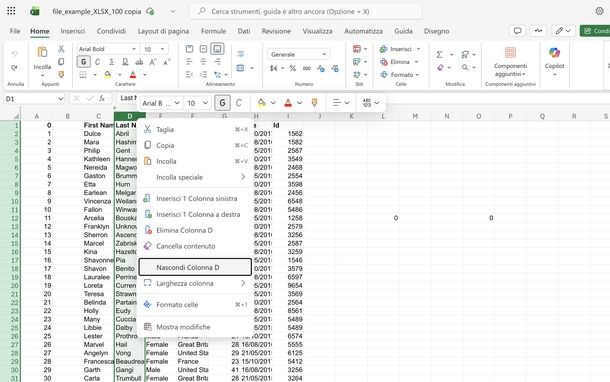Open the comments speech bubble button
Image resolution: width=610 pixels, height=382 pixels.
(517, 31)
